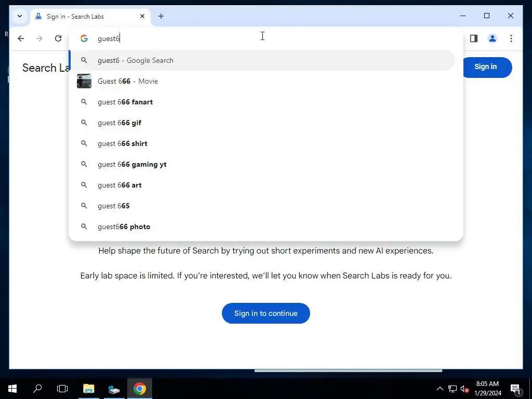Choose 'guest6 - Google Search' suggestion
Image resolution: width=532 pixels, height=399 pixels.
tap(262, 60)
